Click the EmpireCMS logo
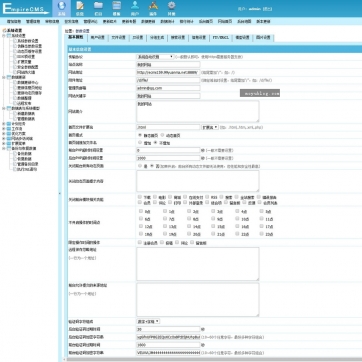This screenshot has width=362, height=362. tap(25, 9)
